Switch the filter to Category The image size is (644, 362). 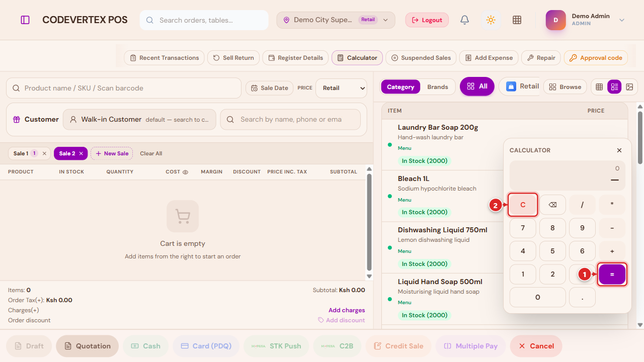coord(400,87)
